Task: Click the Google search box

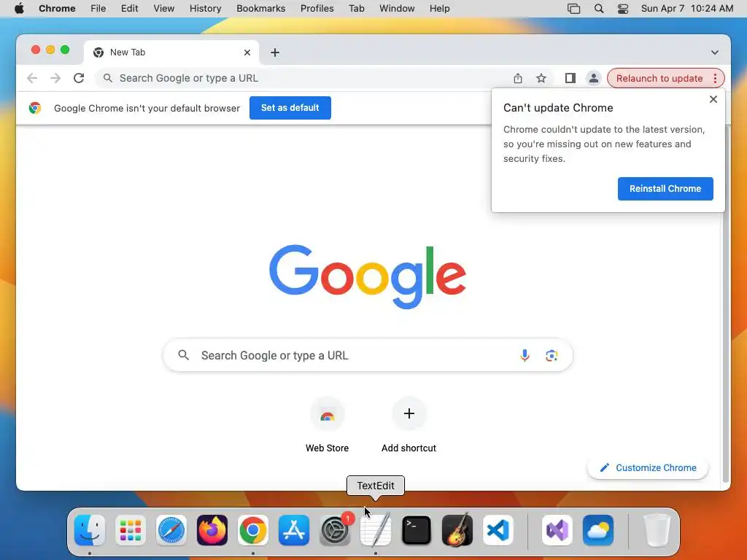Action: point(368,355)
